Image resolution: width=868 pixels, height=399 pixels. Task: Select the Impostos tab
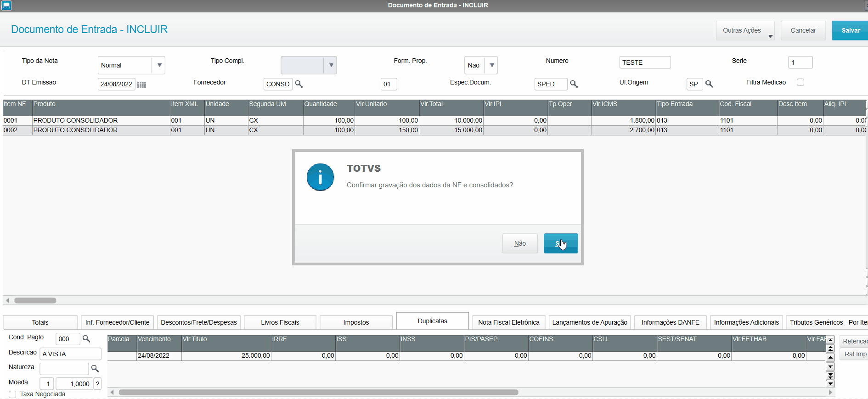click(x=356, y=322)
